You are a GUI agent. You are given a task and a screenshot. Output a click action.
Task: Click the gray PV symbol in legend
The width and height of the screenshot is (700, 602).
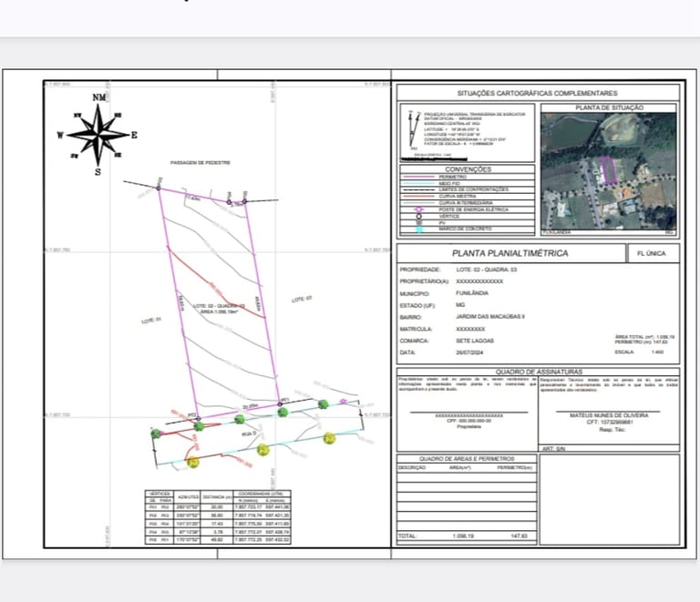click(418, 222)
